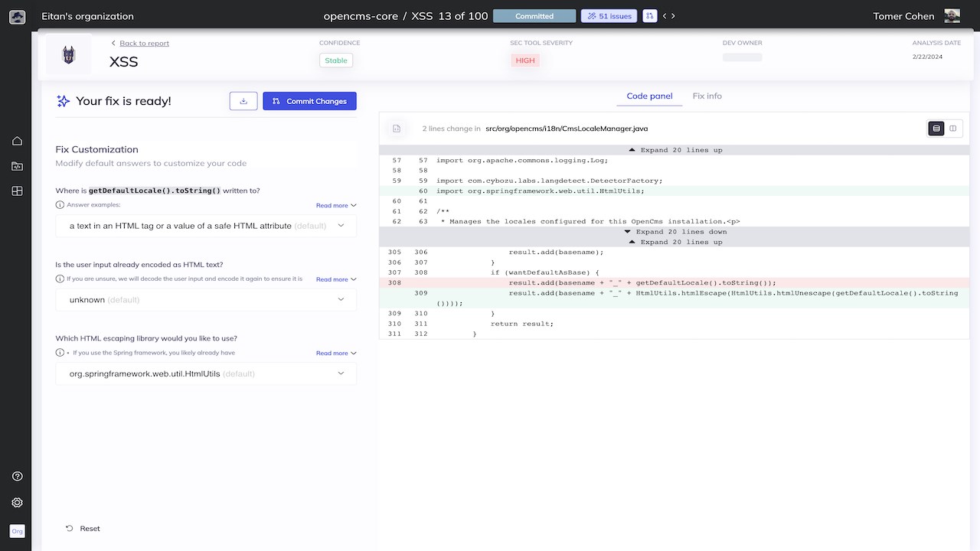Open the 'unknown' encoding dropdown
Screen dimensions: 980x551
pos(206,300)
